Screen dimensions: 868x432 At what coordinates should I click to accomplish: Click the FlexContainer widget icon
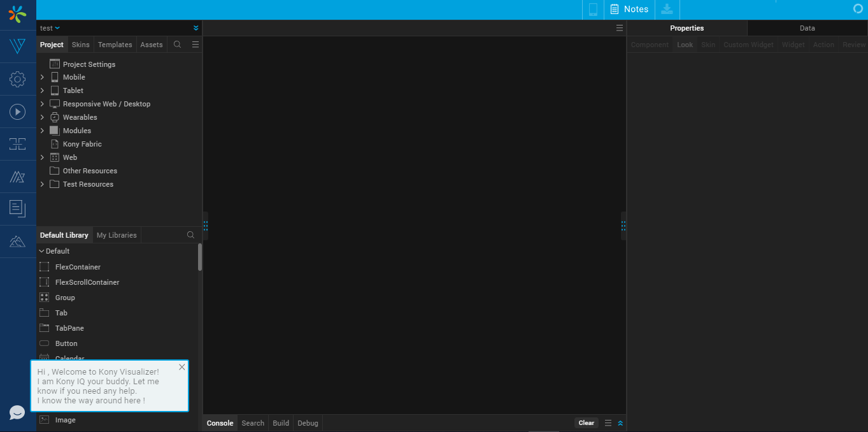[x=44, y=267]
